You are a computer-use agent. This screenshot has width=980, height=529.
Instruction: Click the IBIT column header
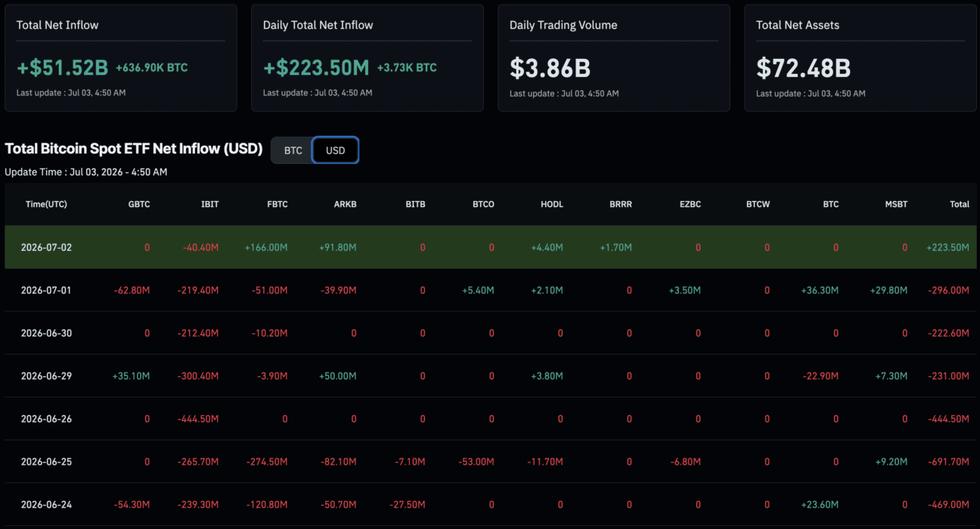209,204
